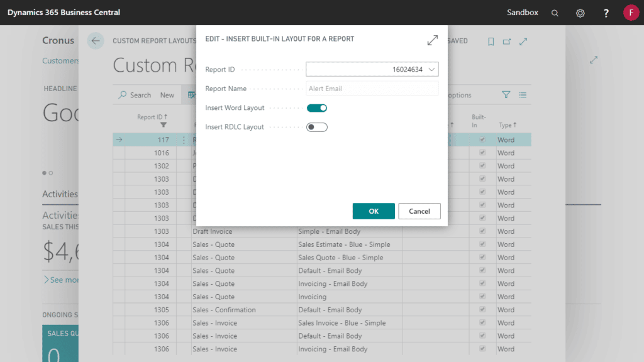The height and width of the screenshot is (362, 644).
Task: Sort by the Report ID column header
Action: pos(153,117)
